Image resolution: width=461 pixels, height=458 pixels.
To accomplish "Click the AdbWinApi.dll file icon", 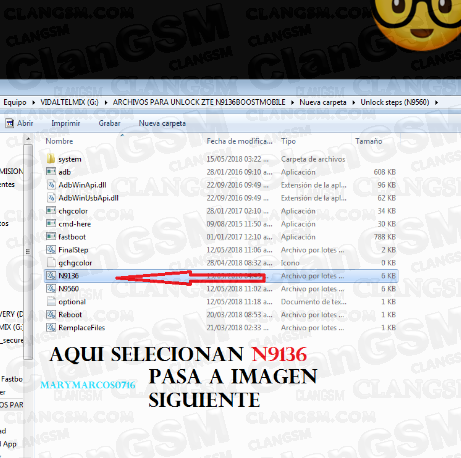I will click(x=51, y=185).
